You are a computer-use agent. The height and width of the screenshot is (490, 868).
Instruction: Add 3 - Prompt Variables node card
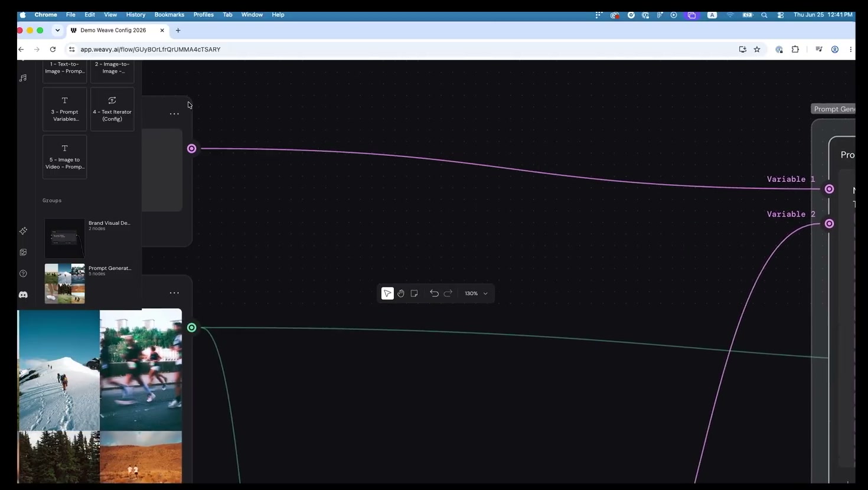point(65,109)
